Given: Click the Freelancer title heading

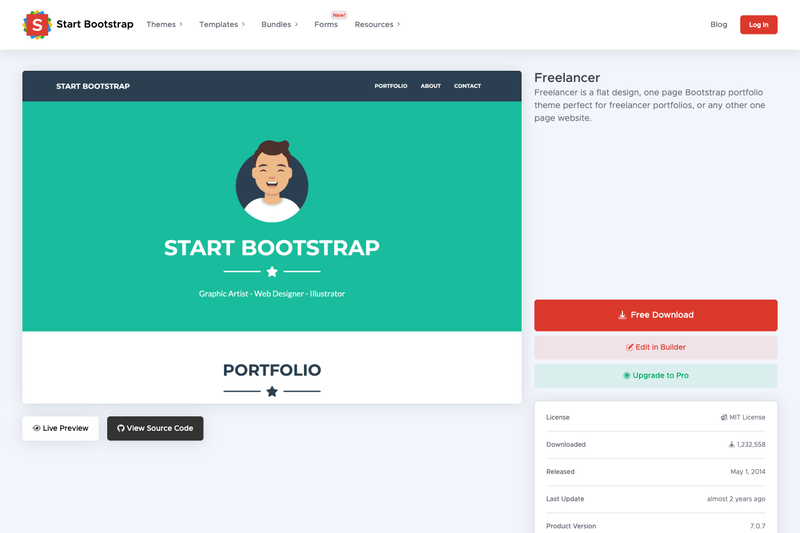Looking at the screenshot, I should tap(567, 78).
